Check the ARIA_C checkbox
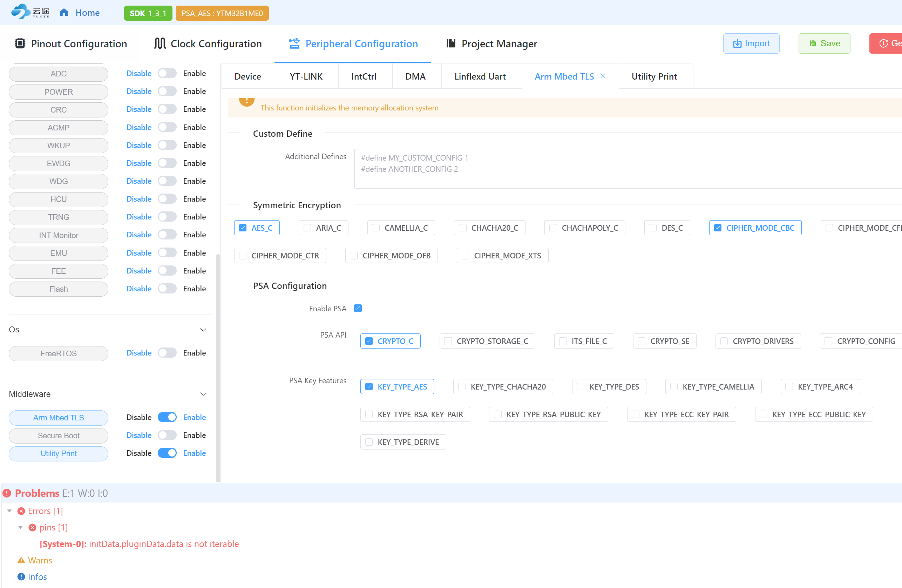Image resolution: width=902 pixels, height=588 pixels. click(x=307, y=228)
